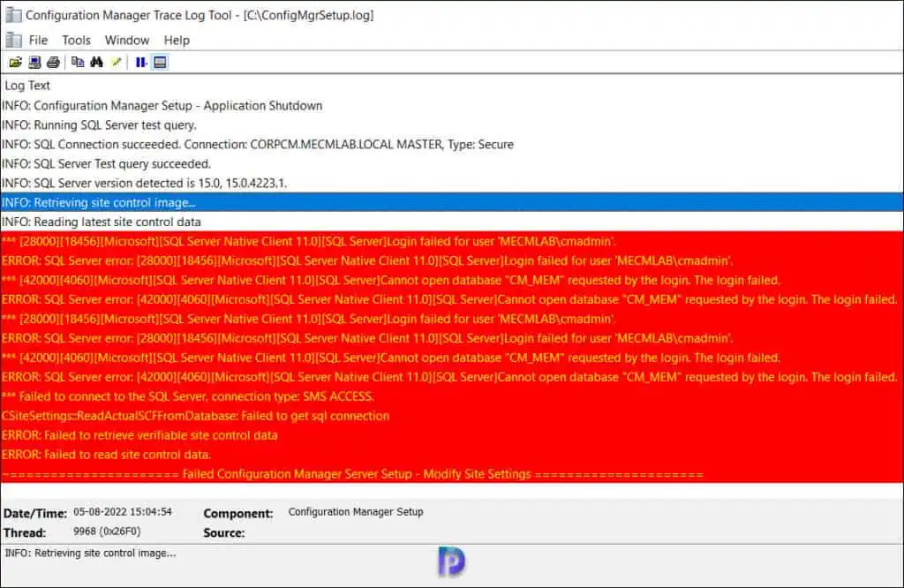Click the Thread value 9968 (0x26F0)
The width and height of the screenshot is (904, 588).
pos(107,531)
